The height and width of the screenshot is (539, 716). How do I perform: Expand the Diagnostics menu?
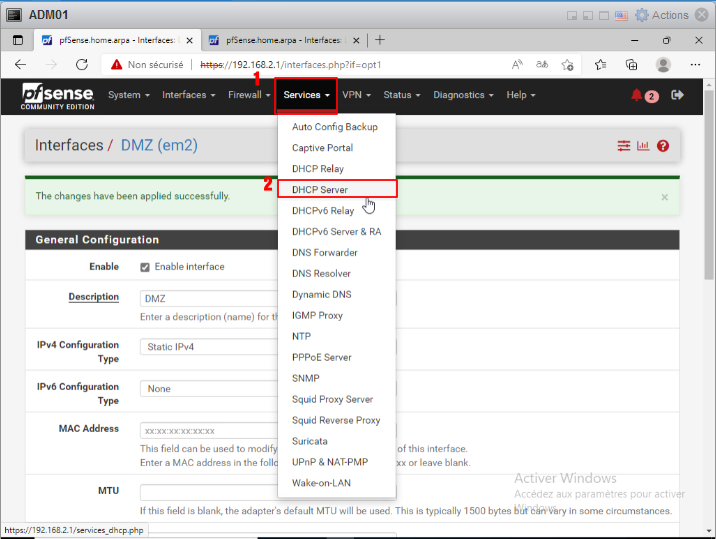(463, 95)
